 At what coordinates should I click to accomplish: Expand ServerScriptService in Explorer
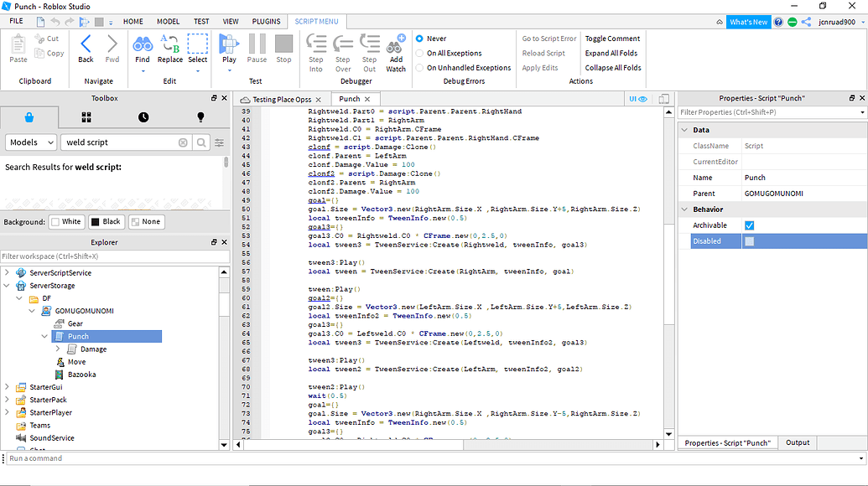pos(7,272)
